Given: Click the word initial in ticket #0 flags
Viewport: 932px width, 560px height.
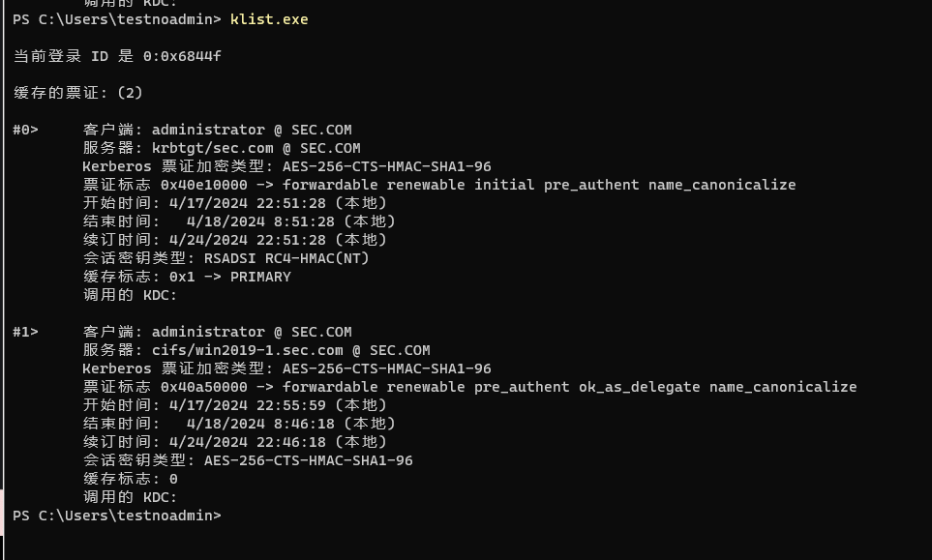Looking at the screenshot, I should click(504, 185).
